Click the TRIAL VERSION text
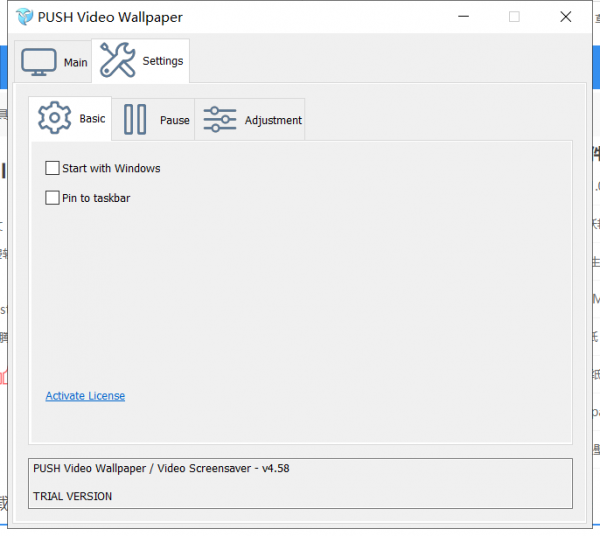Image resolution: width=600 pixels, height=536 pixels. [72, 496]
